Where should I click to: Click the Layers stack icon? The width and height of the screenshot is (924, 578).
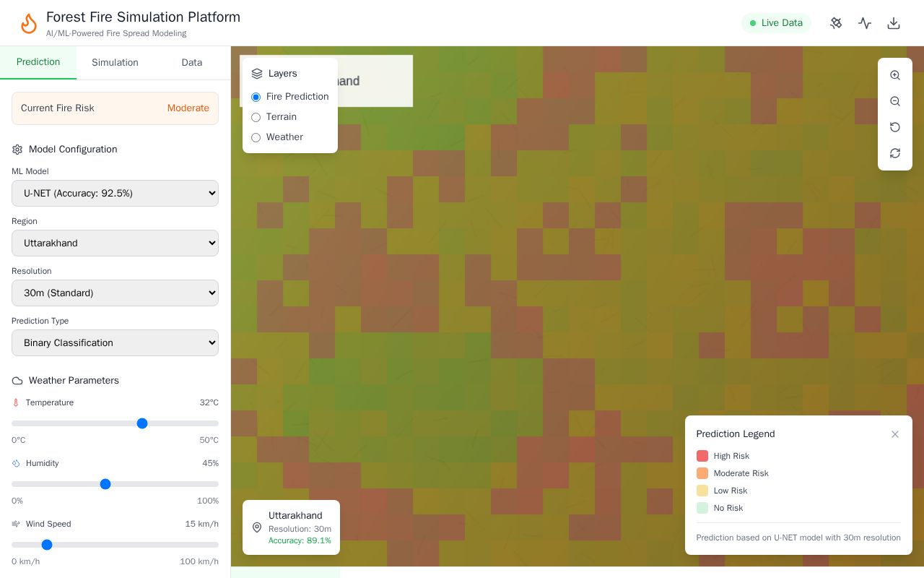tap(257, 74)
